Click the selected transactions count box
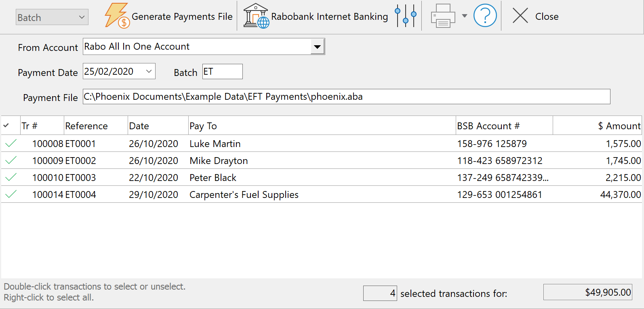The height and width of the screenshot is (309, 644). [x=380, y=293]
